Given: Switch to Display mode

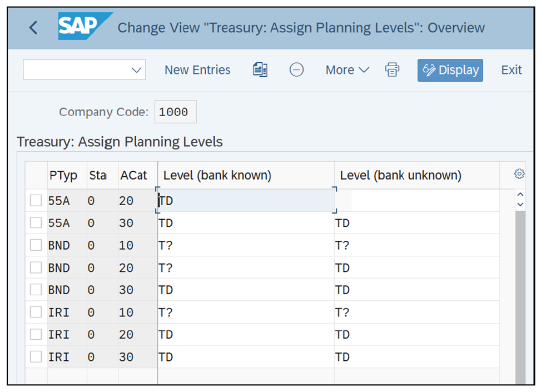Looking at the screenshot, I should tap(450, 70).
